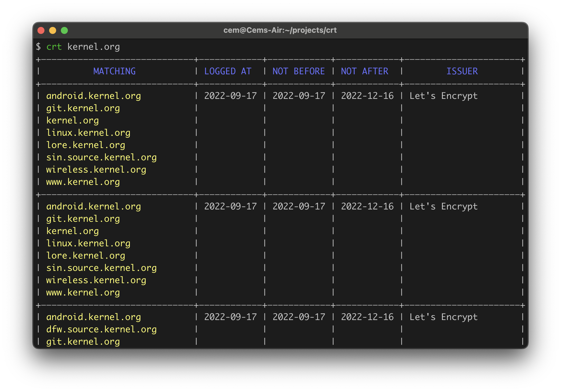Screen dimensions: 561x392
Task: Click the second block's LOGGED AT date 2022-09-17
Action: (x=230, y=207)
